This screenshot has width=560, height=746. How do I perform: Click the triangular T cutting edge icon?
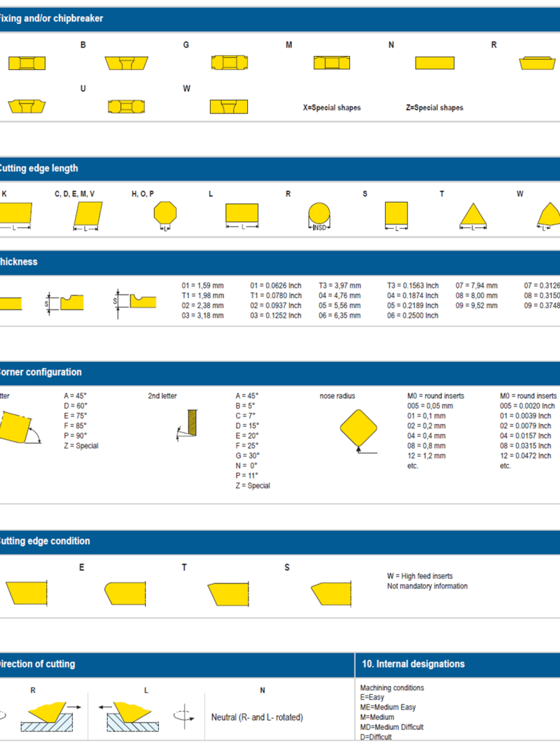pyautogui.click(x=472, y=213)
